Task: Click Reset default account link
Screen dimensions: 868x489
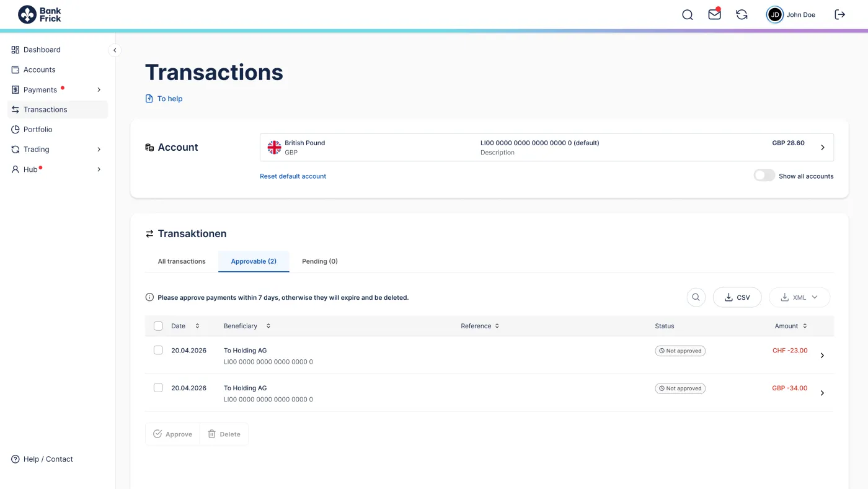Action: (x=293, y=176)
